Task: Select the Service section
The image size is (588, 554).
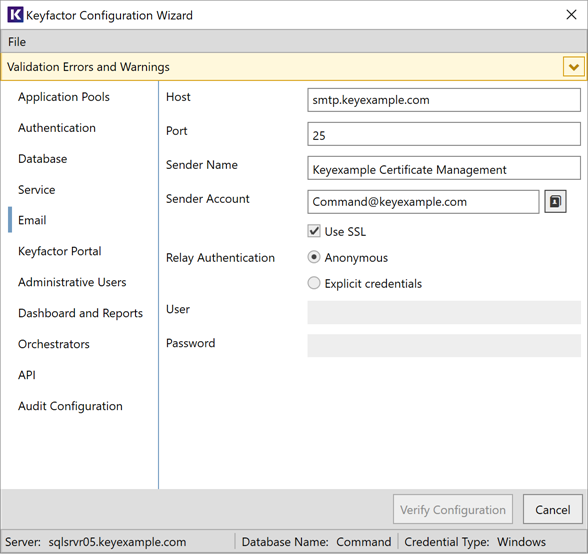Action: click(36, 190)
